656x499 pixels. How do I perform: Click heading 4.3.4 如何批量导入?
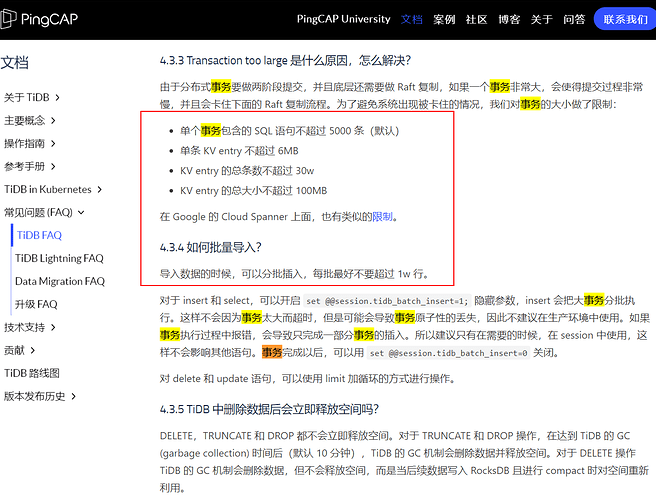(x=210, y=247)
